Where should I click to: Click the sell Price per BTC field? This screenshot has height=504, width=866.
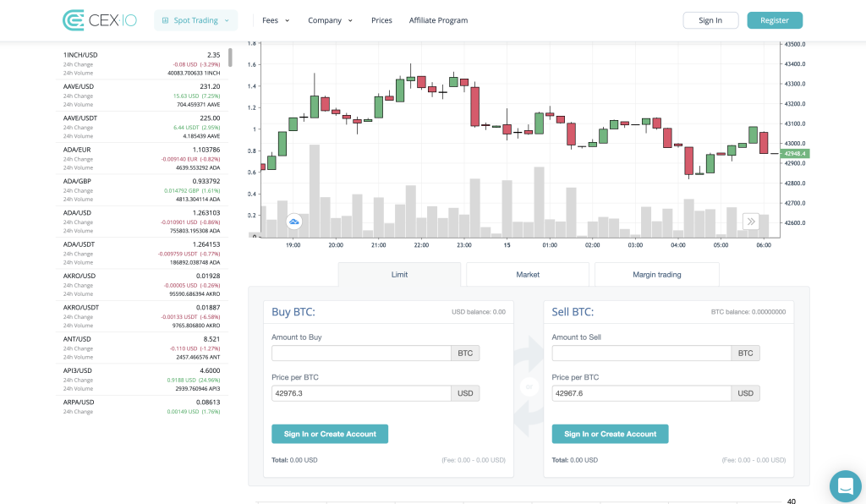point(641,393)
